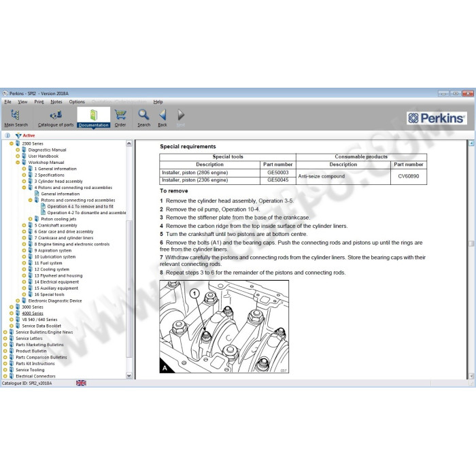Open Operation 4-1 To remove and to fit
The height and width of the screenshot is (476, 476).
(80, 207)
